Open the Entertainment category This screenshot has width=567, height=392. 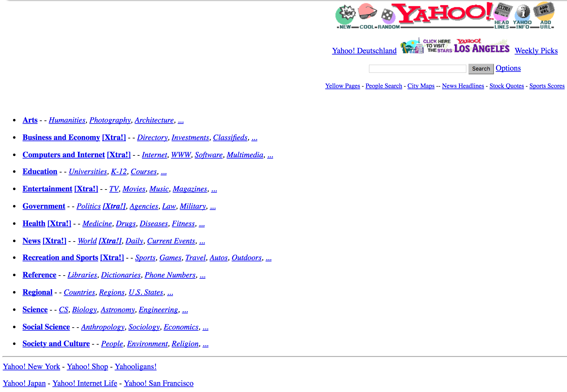point(47,189)
